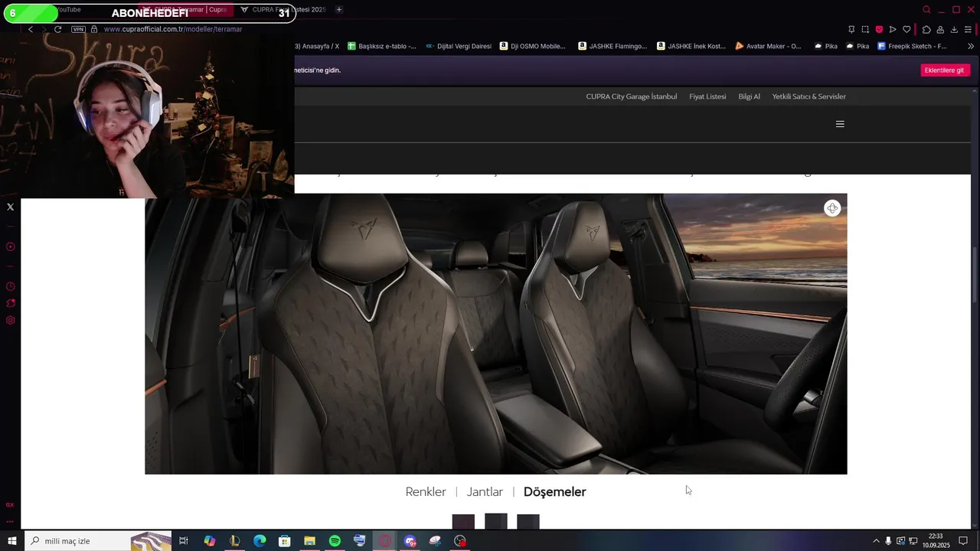
Task: Start a snapshot with the dashed-square icon
Action: (x=865, y=29)
